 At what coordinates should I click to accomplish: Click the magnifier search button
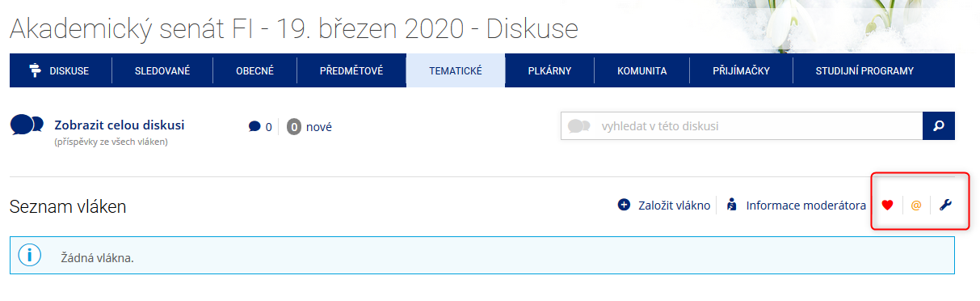point(939,126)
